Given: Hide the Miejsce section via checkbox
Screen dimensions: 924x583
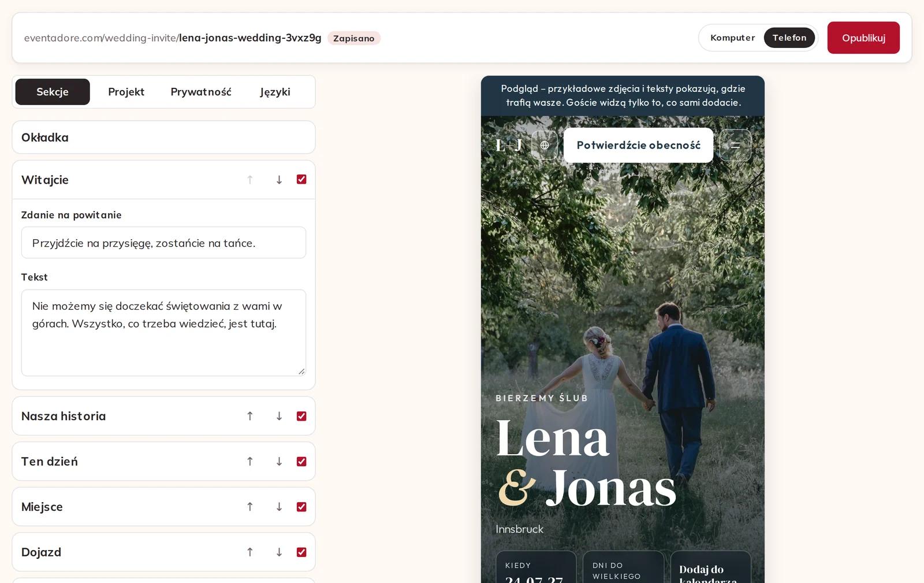Looking at the screenshot, I should pos(301,507).
